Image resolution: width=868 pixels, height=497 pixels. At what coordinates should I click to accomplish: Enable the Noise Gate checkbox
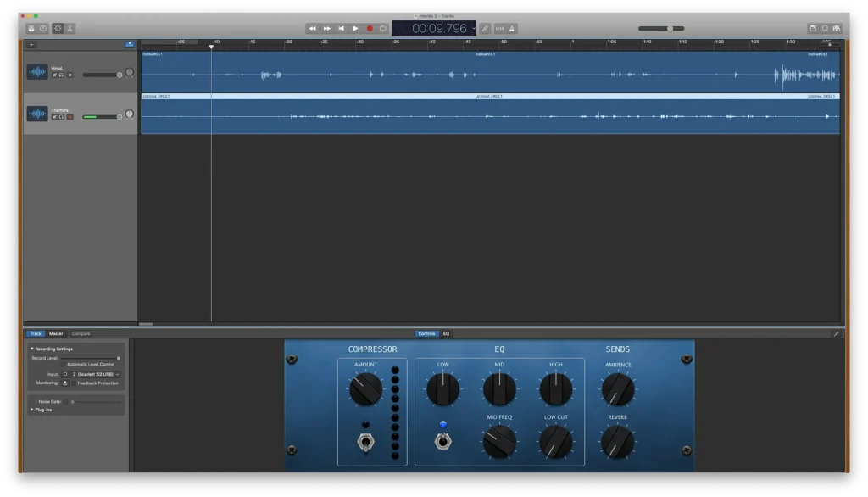64,401
